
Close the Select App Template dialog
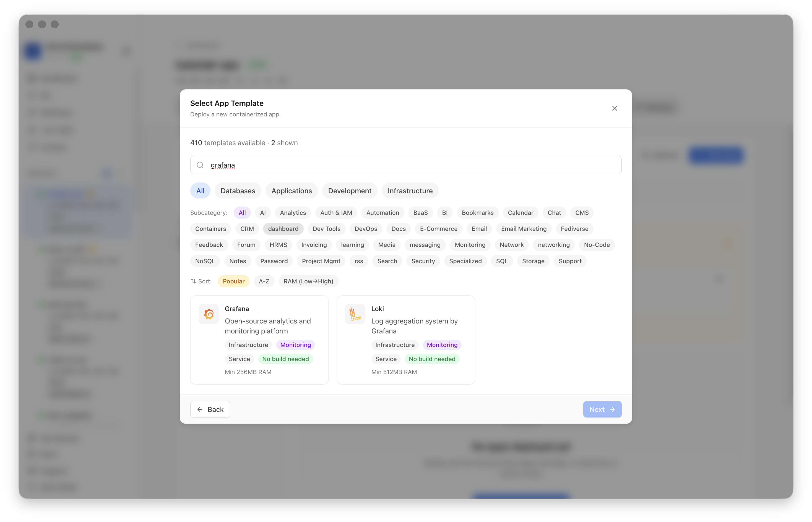tap(614, 108)
